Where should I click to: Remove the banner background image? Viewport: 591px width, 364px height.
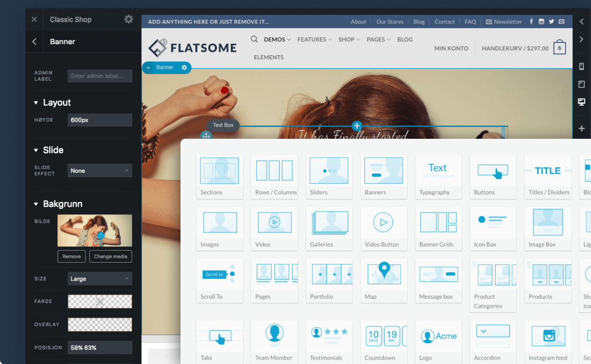pos(72,256)
